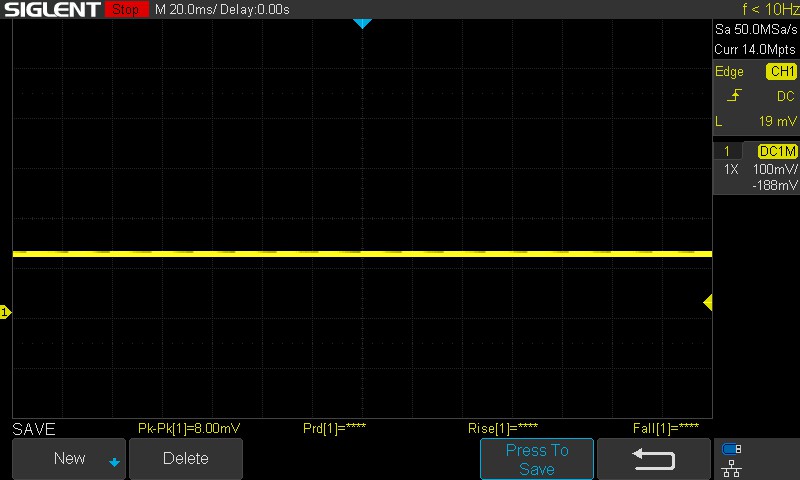Screen dimensions: 800x480
Task: Click the SAVE menu title
Action: [34, 429]
